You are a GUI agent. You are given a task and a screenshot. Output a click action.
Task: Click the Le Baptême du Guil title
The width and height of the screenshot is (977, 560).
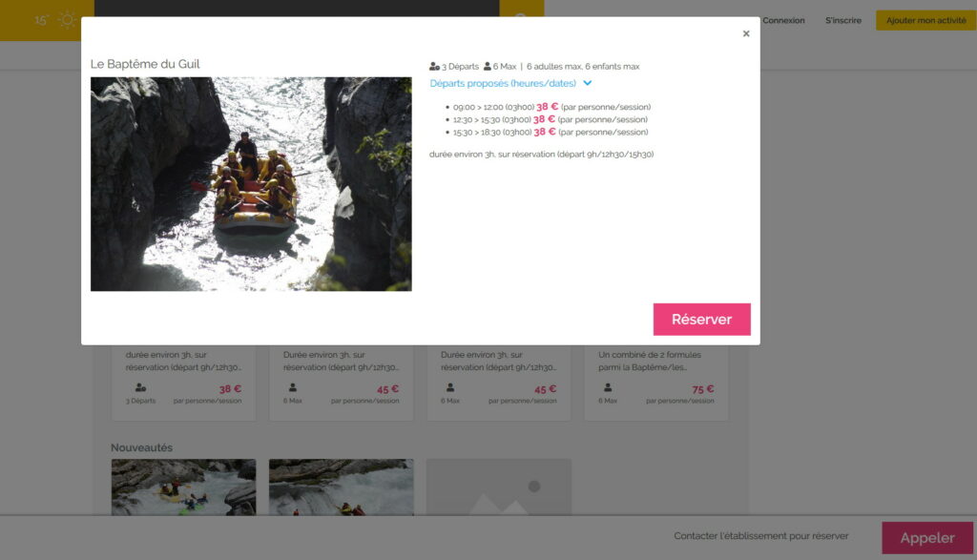145,64
